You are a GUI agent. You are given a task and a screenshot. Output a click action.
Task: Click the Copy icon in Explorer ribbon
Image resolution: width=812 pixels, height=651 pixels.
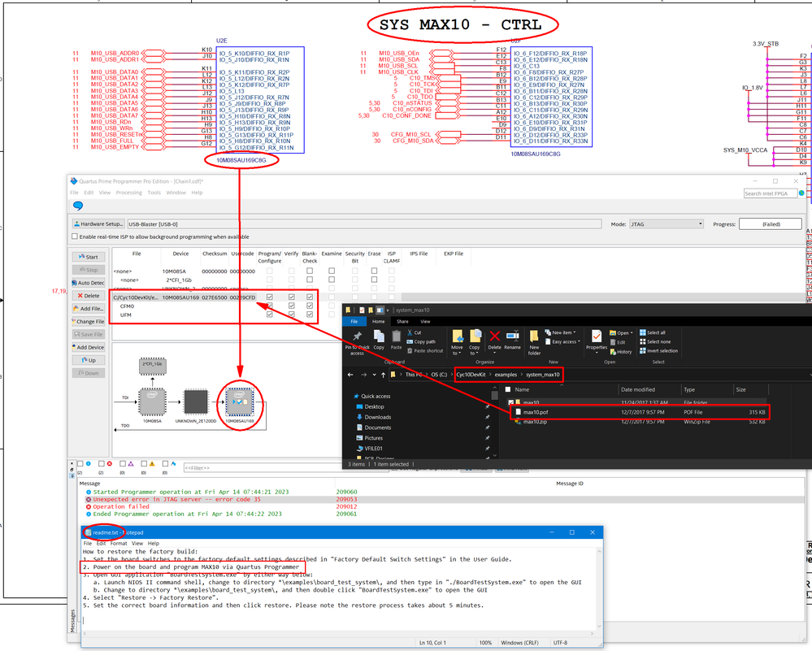(x=379, y=340)
